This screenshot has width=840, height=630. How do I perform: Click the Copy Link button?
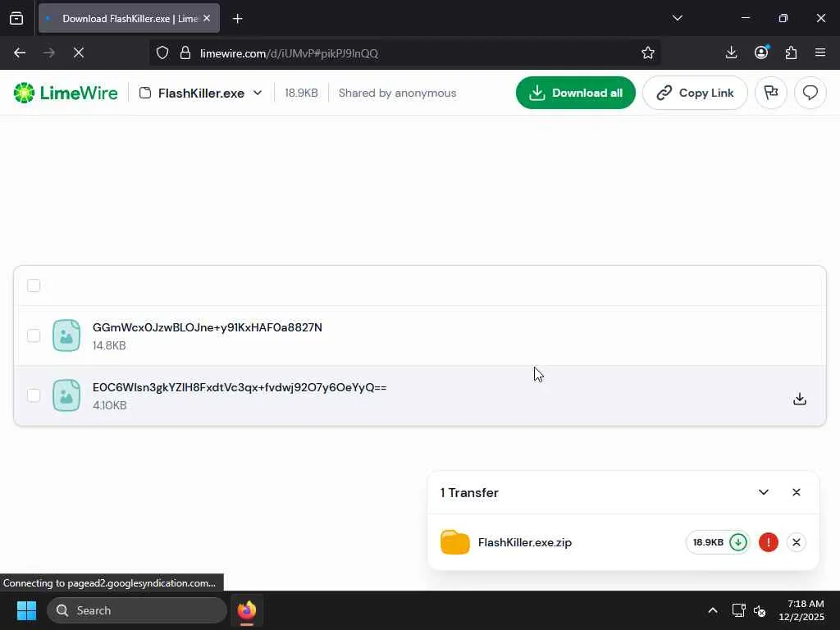point(695,93)
